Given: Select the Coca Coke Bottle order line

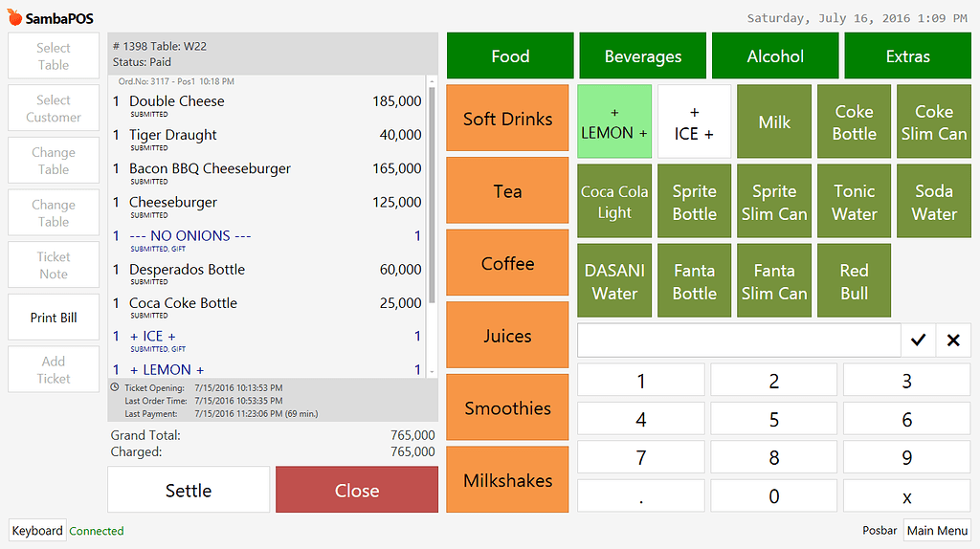Looking at the screenshot, I should (269, 307).
